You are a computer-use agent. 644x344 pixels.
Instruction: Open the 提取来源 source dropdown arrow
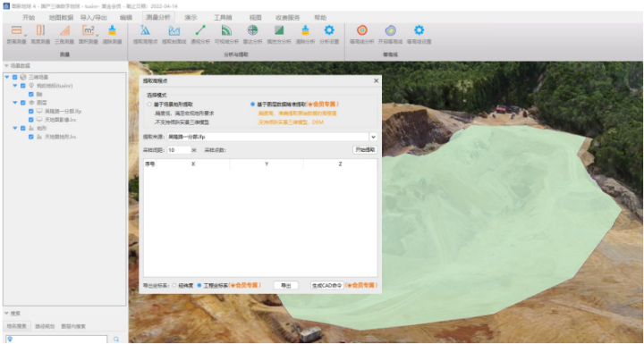click(373, 137)
